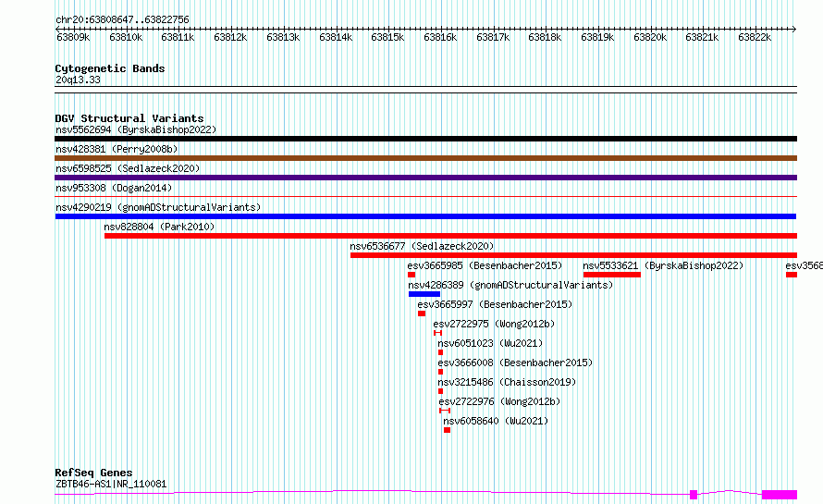Open esv3665985 (Besenbacher2015) label
The height and width of the screenshot is (504, 823).
[x=485, y=265]
